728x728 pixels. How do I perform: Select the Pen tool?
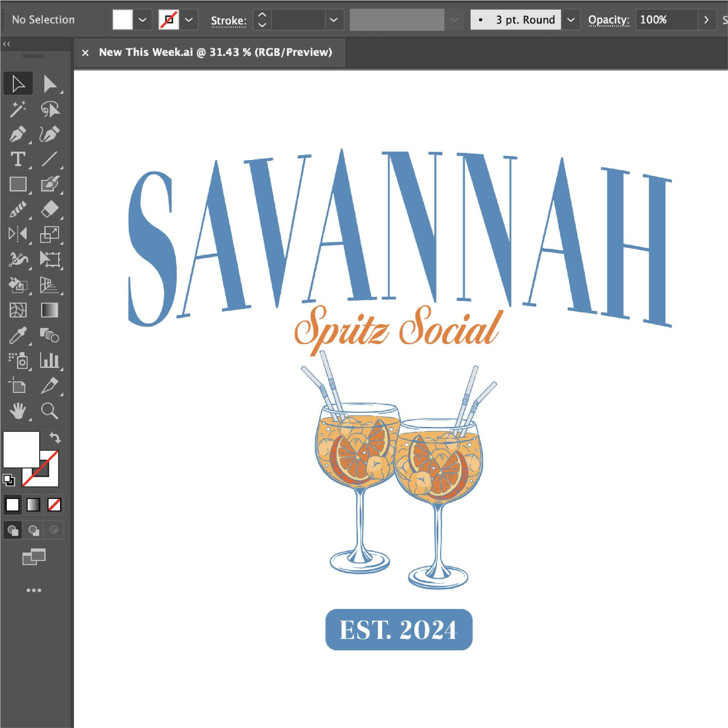(18, 134)
